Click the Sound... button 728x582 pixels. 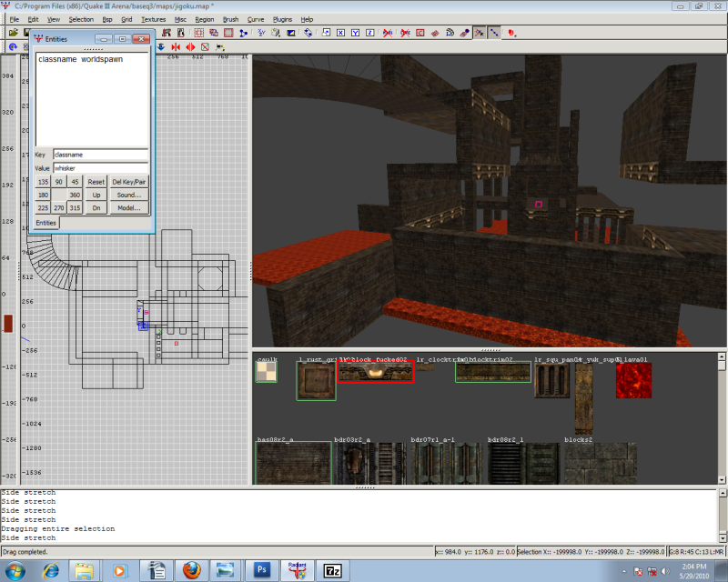tap(129, 195)
